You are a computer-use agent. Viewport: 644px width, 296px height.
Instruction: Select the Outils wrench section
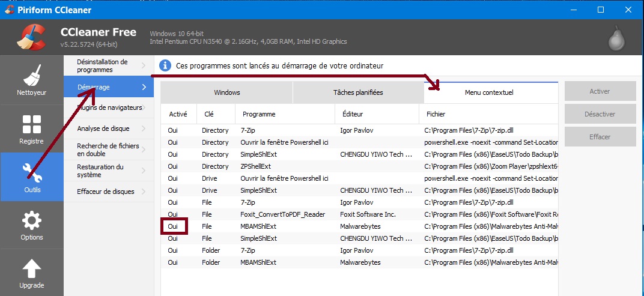32,177
